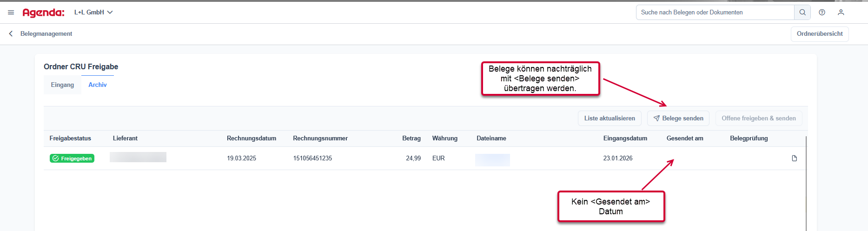Image resolution: width=868 pixels, height=231 pixels.
Task: Click the green Freigegeben status badge
Action: pos(72,158)
